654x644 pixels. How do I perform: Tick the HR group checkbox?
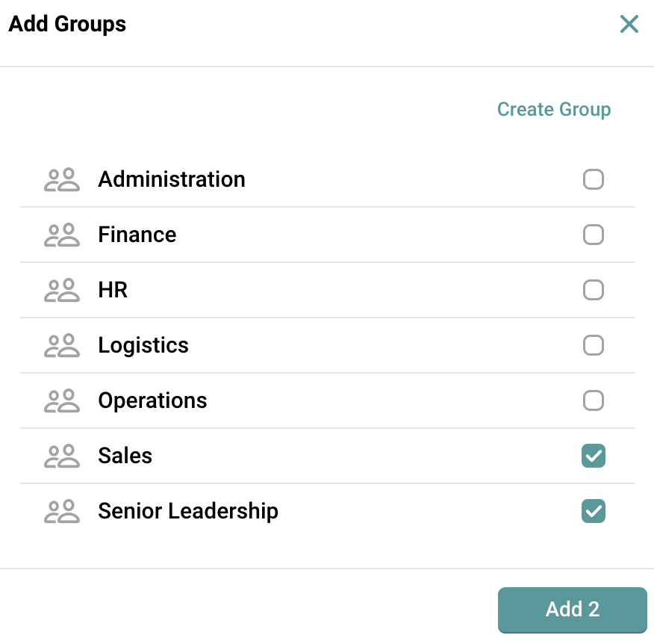(594, 291)
